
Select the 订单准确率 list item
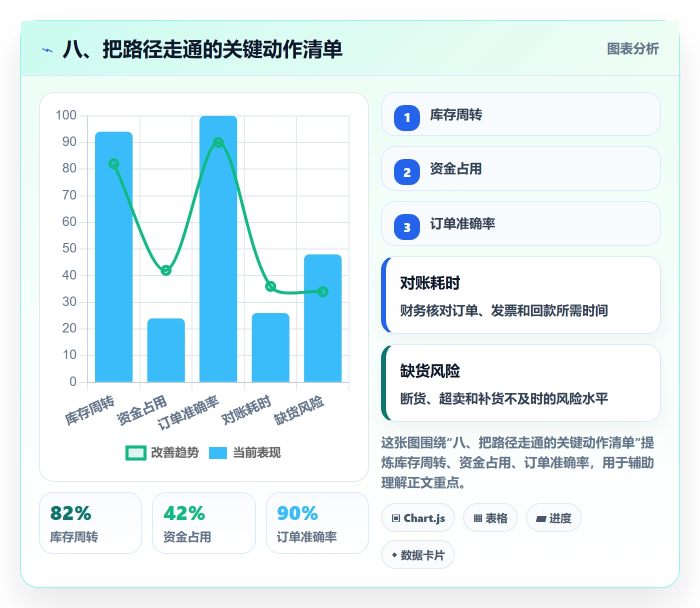coord(521,223)
